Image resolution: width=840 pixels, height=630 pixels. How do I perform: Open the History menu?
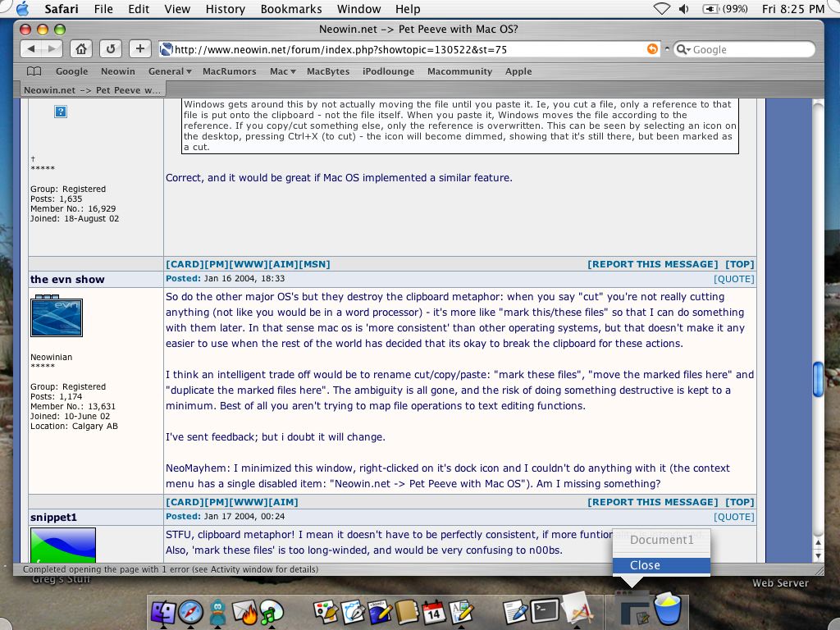click(x=225, y=8)
